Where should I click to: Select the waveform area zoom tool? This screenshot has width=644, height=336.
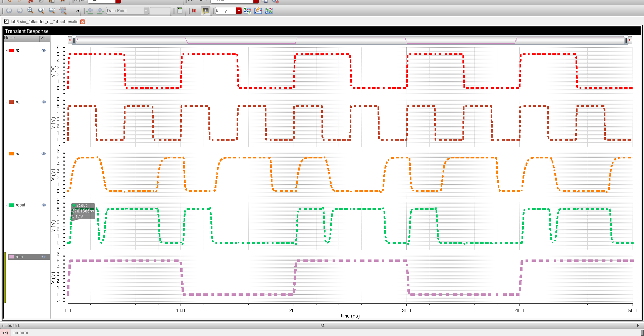point(63,11)
